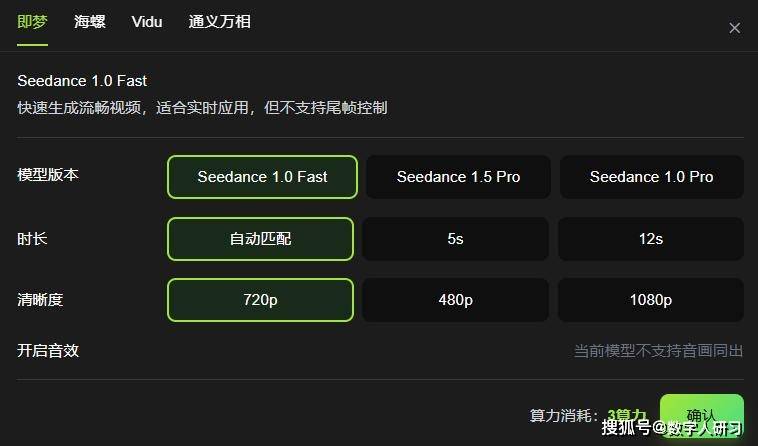Click the 算力消耗 cost indicator
The height and width of the screenshot is (446, 758).
click(564, 415)
